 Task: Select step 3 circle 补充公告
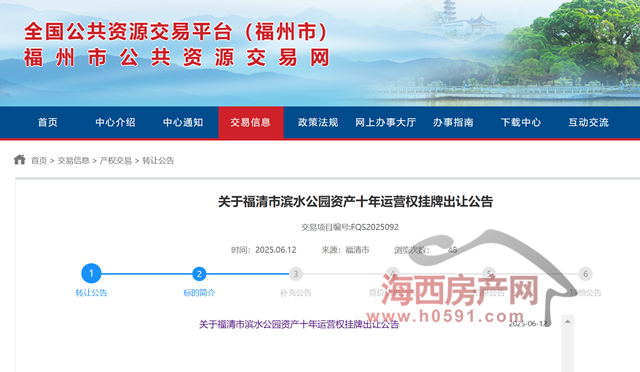pos(296,274)
